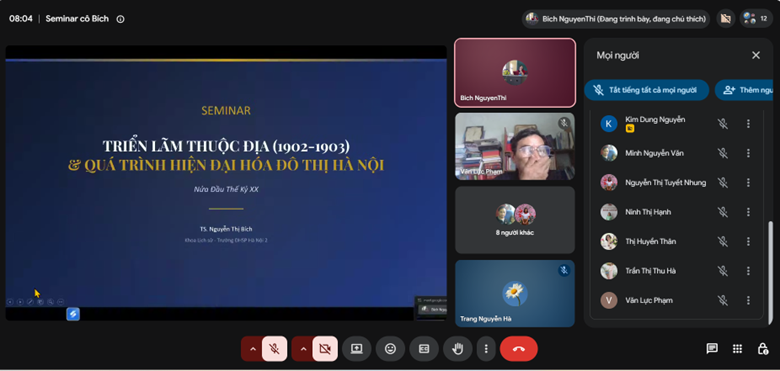The height and width of the screenshot is (371, 780).
Task: Open activities grid icon
Action: pyautogui.click(x=737, y=349)
